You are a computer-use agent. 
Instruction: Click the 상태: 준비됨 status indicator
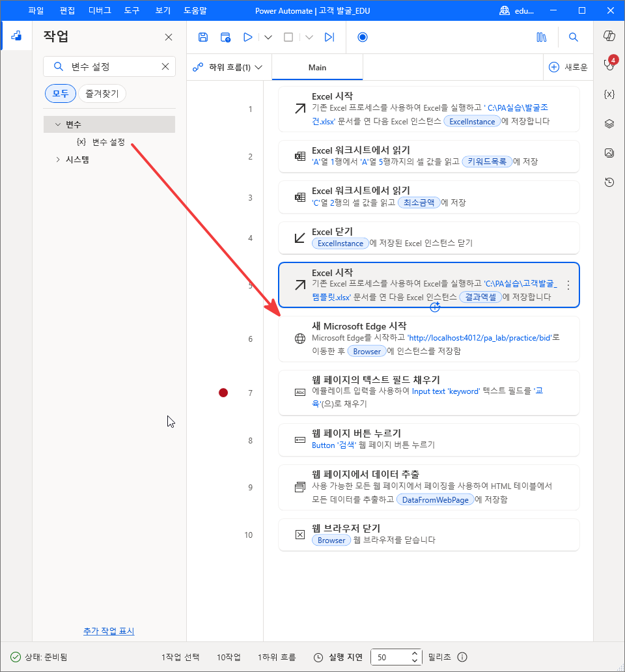[x=38, y=657]
